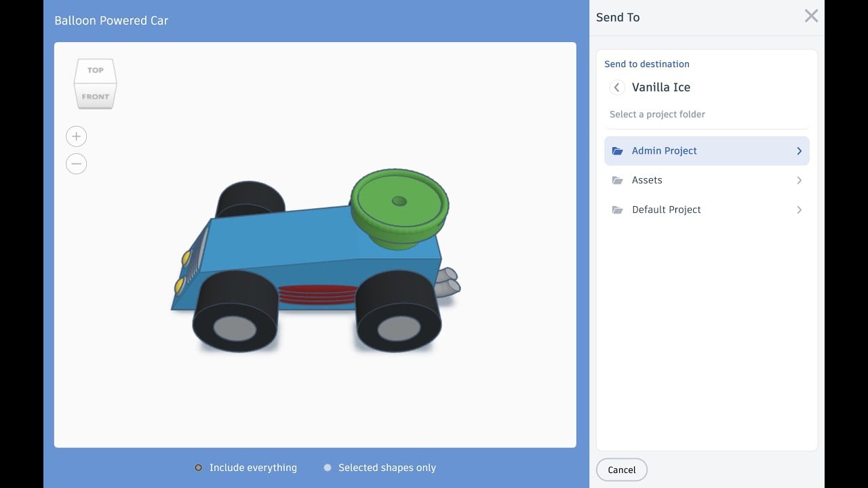
Task: Click the Vanilla Ice destination name
Action: tap(661, 87)
